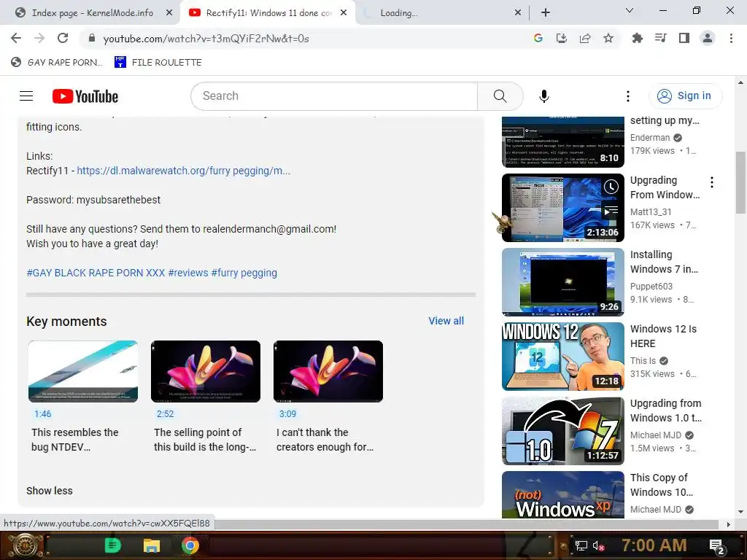Open the network tray icon

point(581,545)
